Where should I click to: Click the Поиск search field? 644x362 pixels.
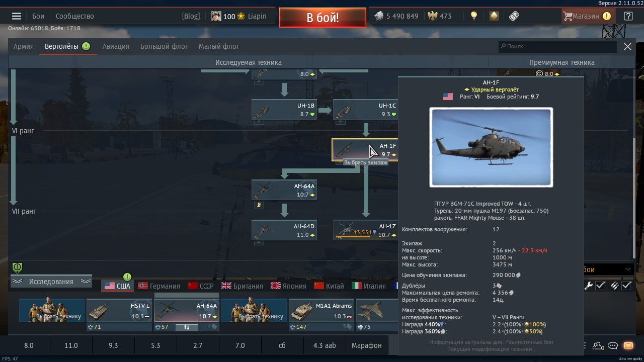tap(557, 46)
